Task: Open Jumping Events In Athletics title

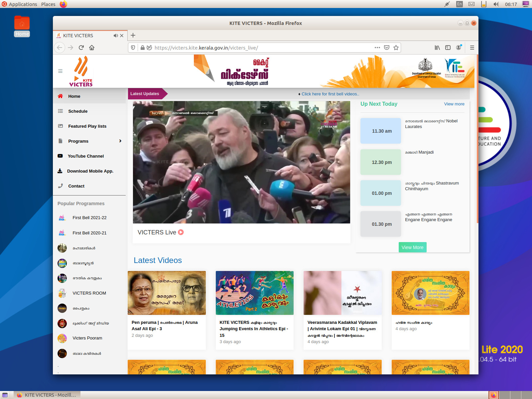Action: pos(254,329)
